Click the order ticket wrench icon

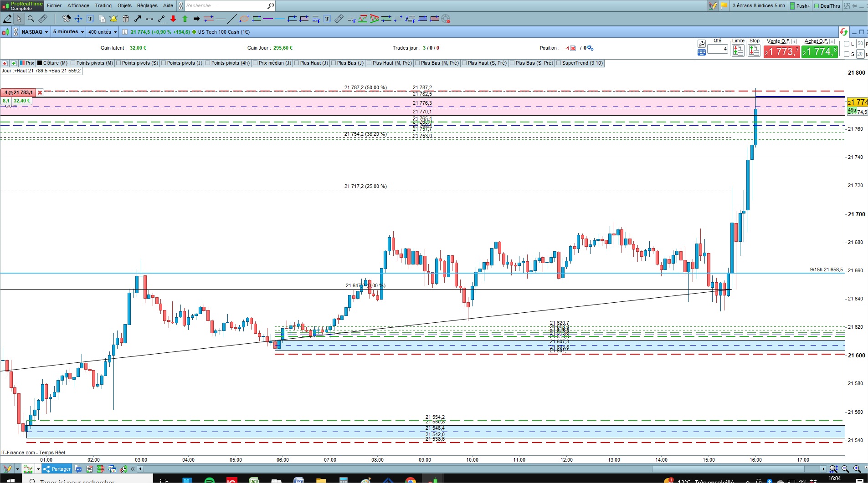[702, 43]
